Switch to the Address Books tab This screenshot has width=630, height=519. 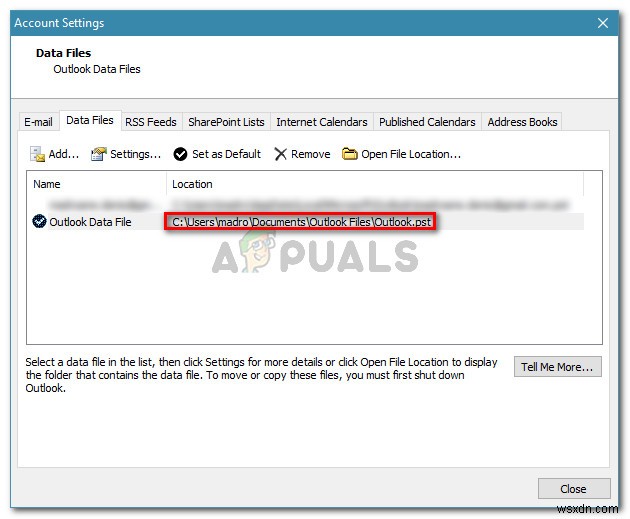pyautogui.click(x=522, y=122)
